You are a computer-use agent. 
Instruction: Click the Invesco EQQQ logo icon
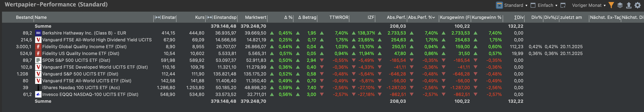[38, 94]
